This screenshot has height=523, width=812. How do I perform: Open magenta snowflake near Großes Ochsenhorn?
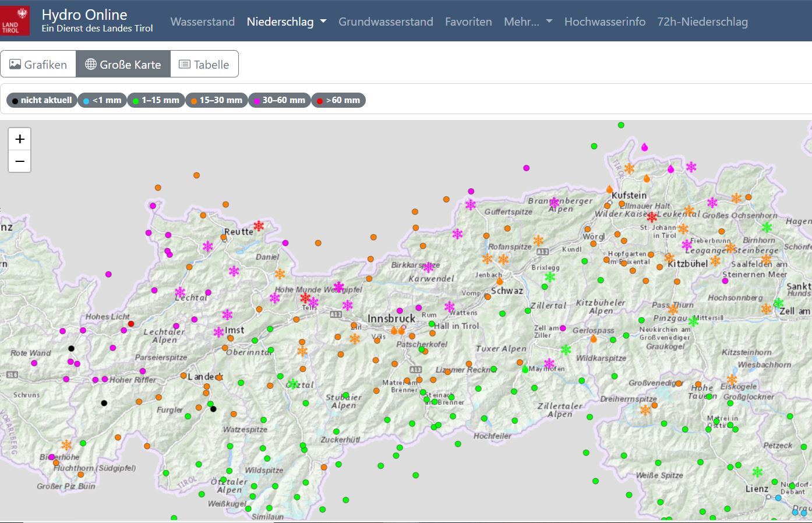pos(712,203)
